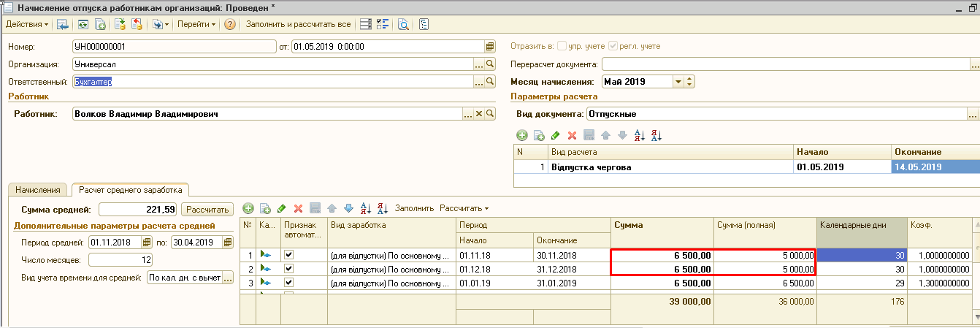Open calendar for Период средней start date
This screenshot has height=328, width=980.
147,243
